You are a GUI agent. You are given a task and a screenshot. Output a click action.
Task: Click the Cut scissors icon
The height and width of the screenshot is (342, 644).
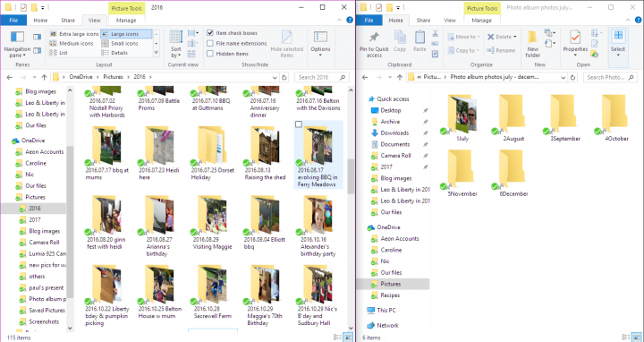coord(435,34)
